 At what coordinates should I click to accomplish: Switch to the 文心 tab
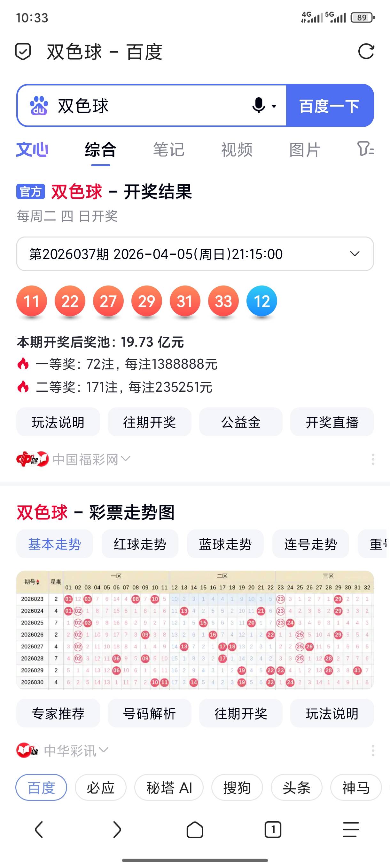click(32, 149)
